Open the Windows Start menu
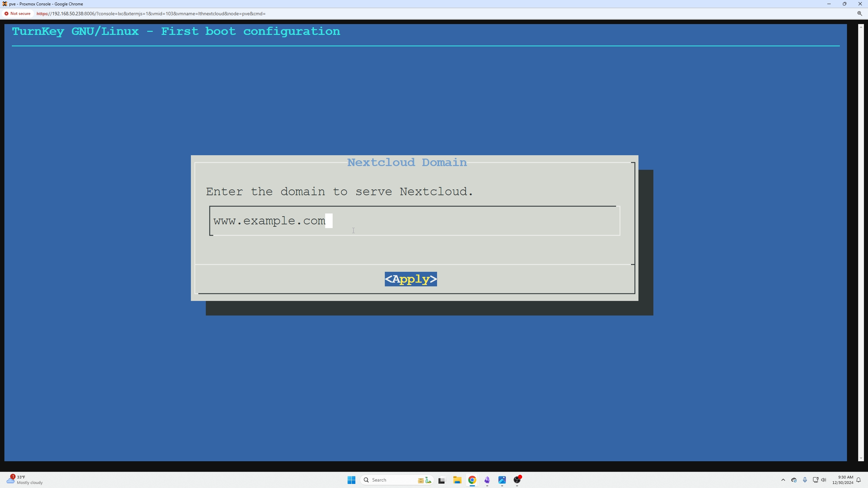Screen dimensions: 868x488 351,480
